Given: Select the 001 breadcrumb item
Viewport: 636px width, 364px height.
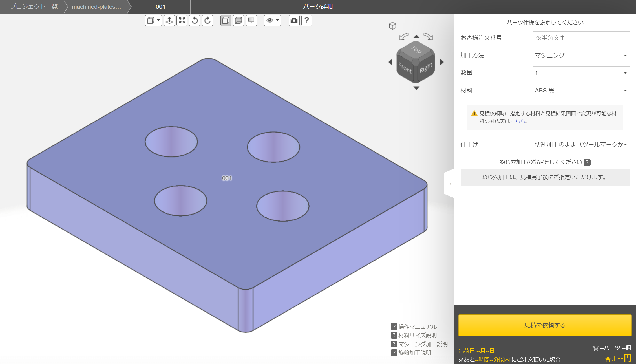Looking at the screenshot, I should tap(160, 6).
